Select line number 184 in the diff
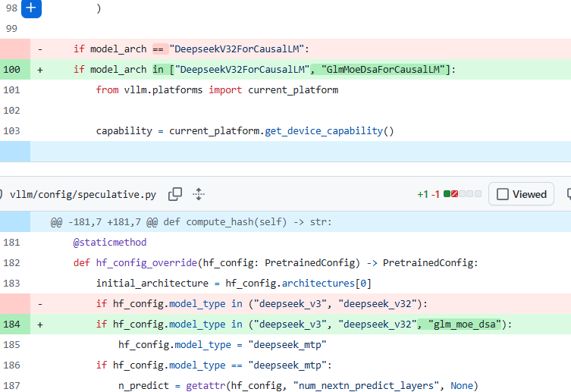The width and height of the screenshot is (571, 392). point(11,325)
